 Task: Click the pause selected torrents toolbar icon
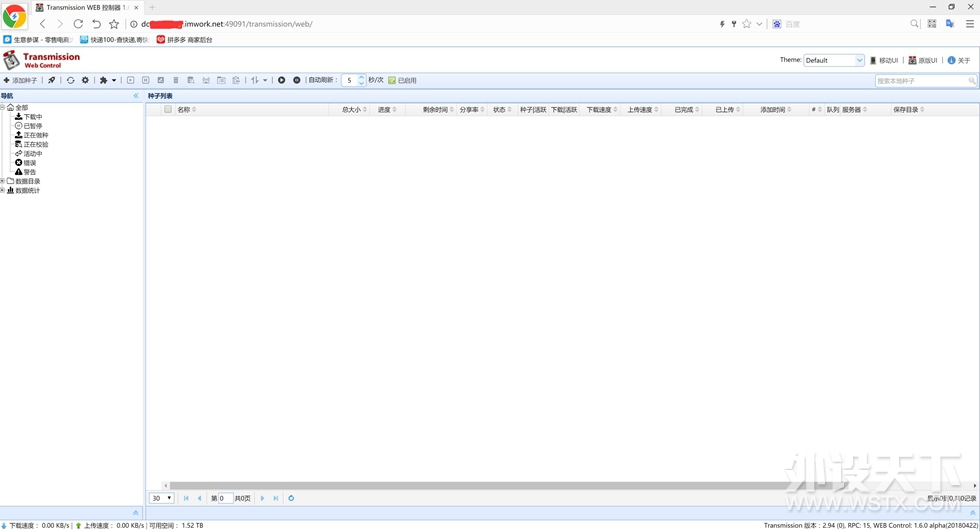tap(146, 81)
